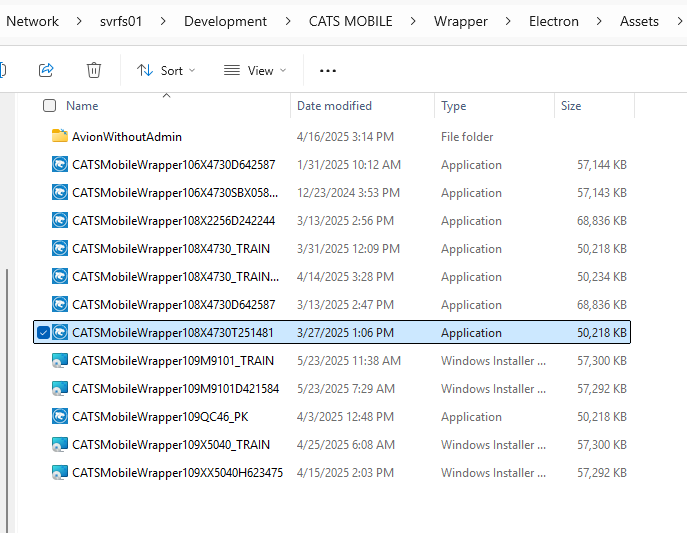
Task: Go to Network in the breadcrumb
Action: (x=32, y=21)
